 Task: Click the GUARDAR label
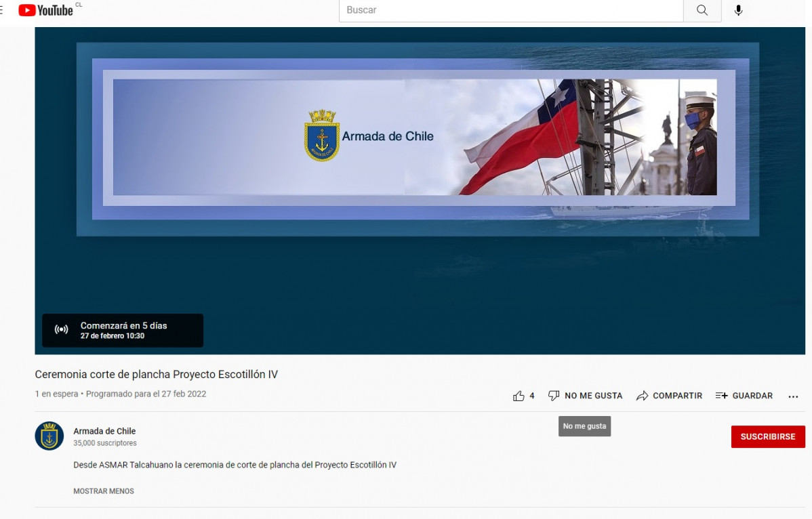(752, 396)
